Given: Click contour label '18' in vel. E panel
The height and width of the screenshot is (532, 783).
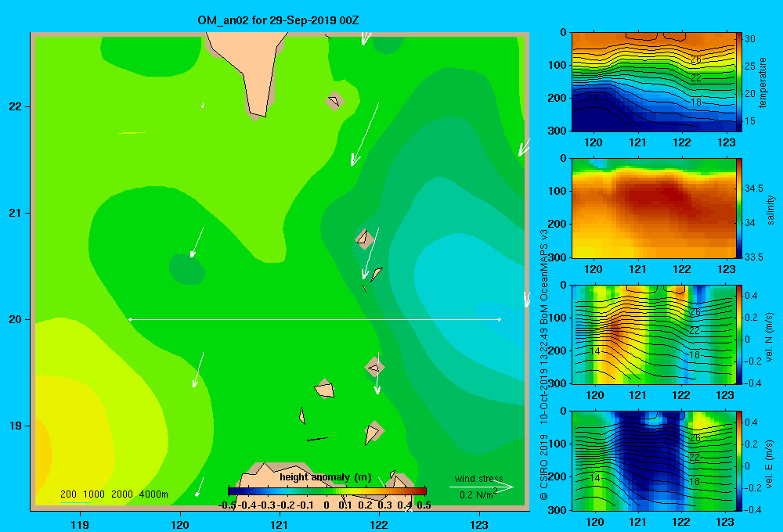Looking at the screenshot, I should 695,482.
